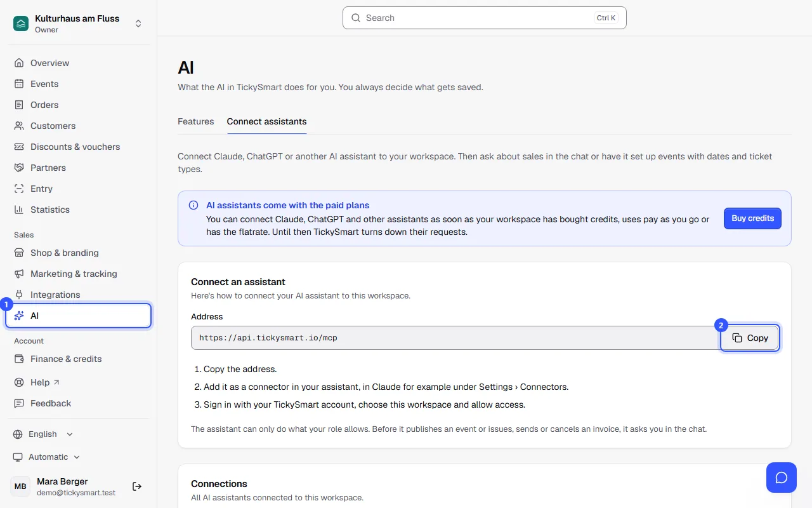Click the Customers people icon
Screen dimensions: 812x508
coord(19,126)
